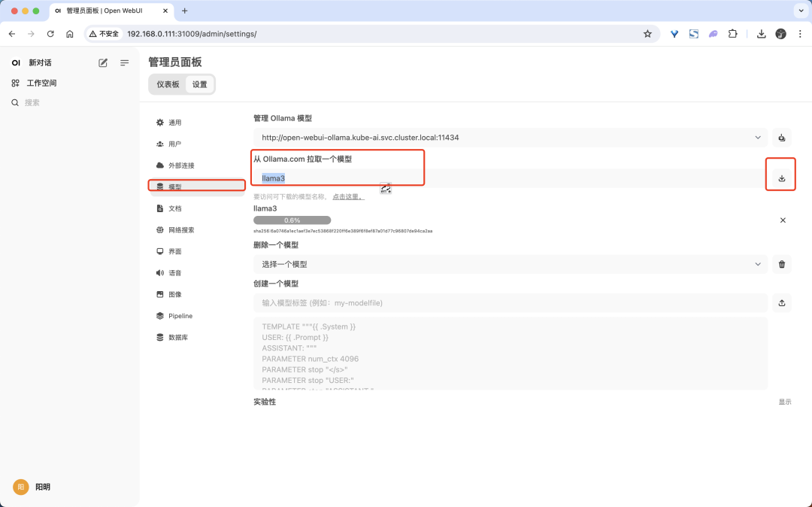Viewport: 812px width, 507px height.
Task: Bookmark this page with star icon
Action: click(x=647, y=34)
